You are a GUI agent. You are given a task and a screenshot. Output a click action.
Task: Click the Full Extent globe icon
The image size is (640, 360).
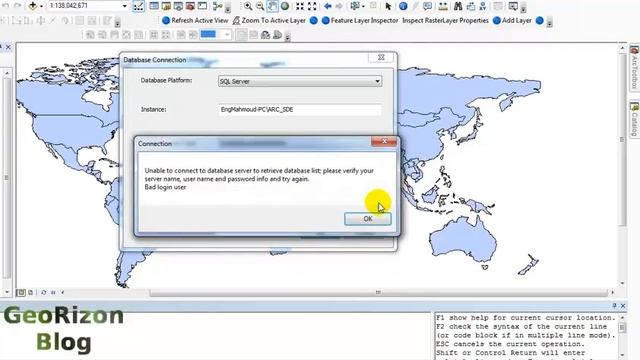[x=285, y=6]
